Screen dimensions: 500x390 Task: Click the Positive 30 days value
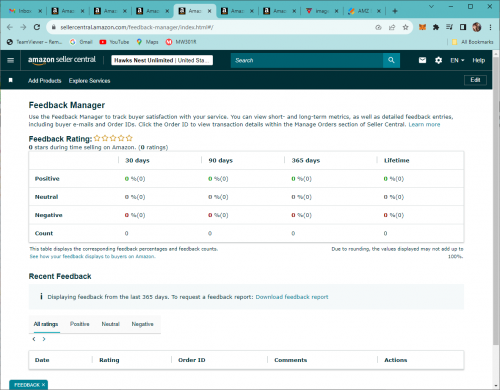[x=135, y=179]
